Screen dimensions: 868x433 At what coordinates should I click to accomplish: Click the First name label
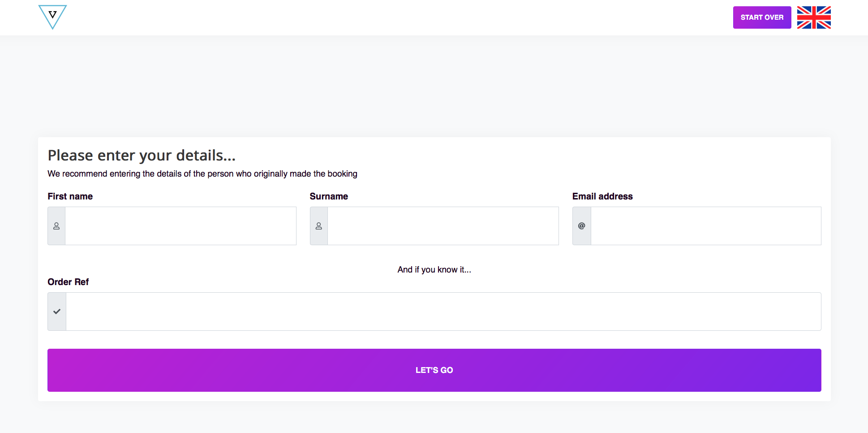point(70,196)
